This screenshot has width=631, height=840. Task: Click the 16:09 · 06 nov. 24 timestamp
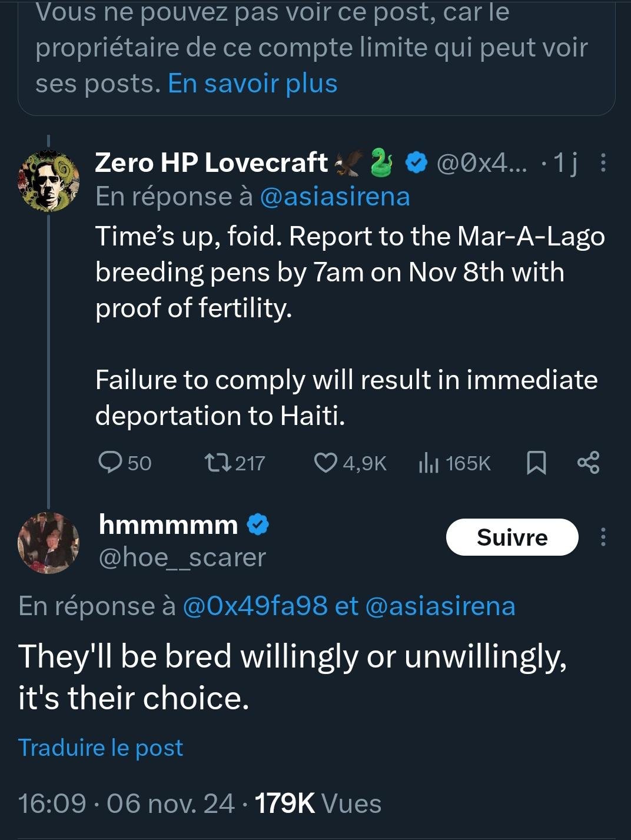(126, 804)
